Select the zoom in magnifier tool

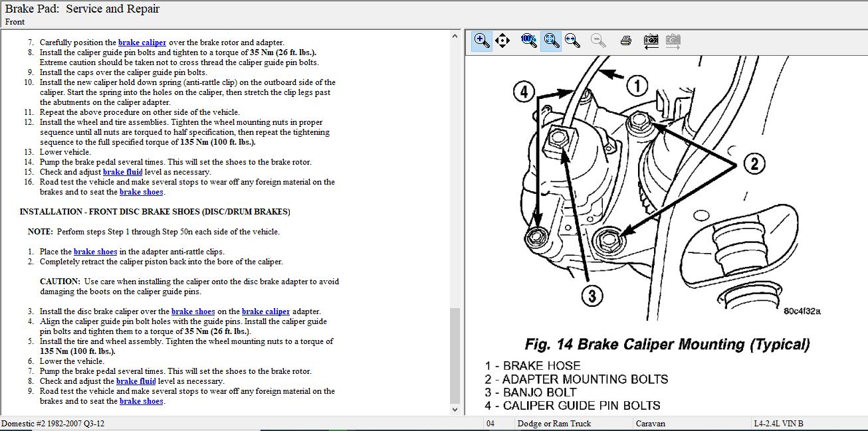pyautogui.click(x=482, y=41)
